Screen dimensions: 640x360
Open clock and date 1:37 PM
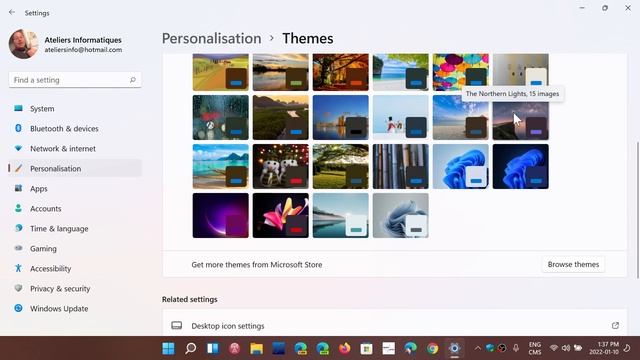click(604, 348)
